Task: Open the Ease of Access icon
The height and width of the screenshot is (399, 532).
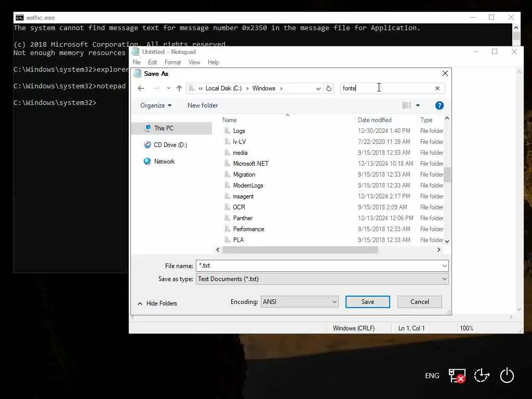Action: 482,376
